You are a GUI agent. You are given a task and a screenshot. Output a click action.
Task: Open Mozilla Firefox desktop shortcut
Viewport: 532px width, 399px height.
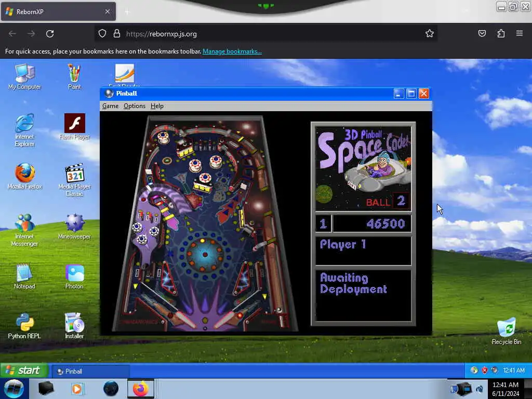[x=24, y=177]
